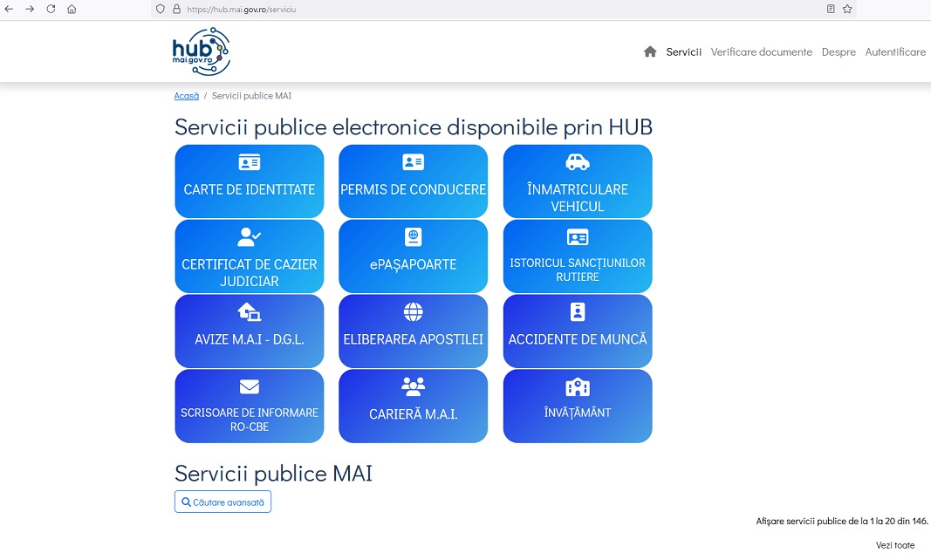Click the Scrisoare de Informare RO-CBE envelope tile
Image resolution: width=931 pixels, height=560 pixels.
pyautogui.click(x=250, y=406)
